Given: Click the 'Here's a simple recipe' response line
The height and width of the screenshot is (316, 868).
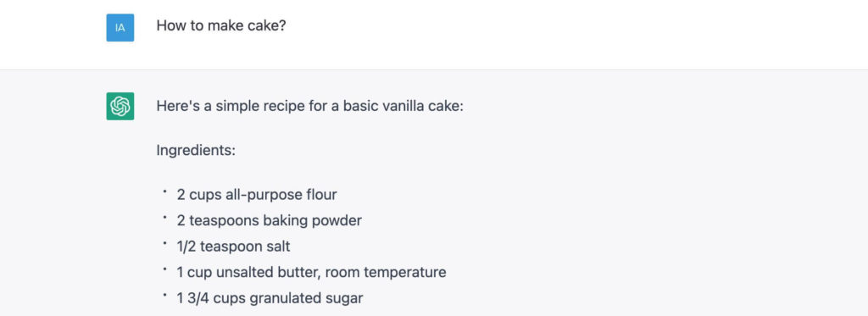Looking at the screenshot, I should click(310, 106).
